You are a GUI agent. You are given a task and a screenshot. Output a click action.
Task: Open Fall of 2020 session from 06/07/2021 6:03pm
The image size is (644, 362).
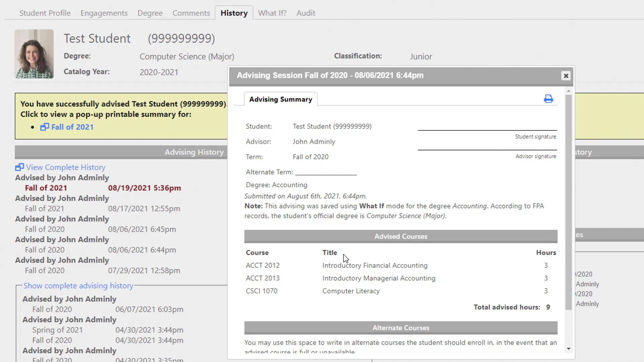point(108,309)
